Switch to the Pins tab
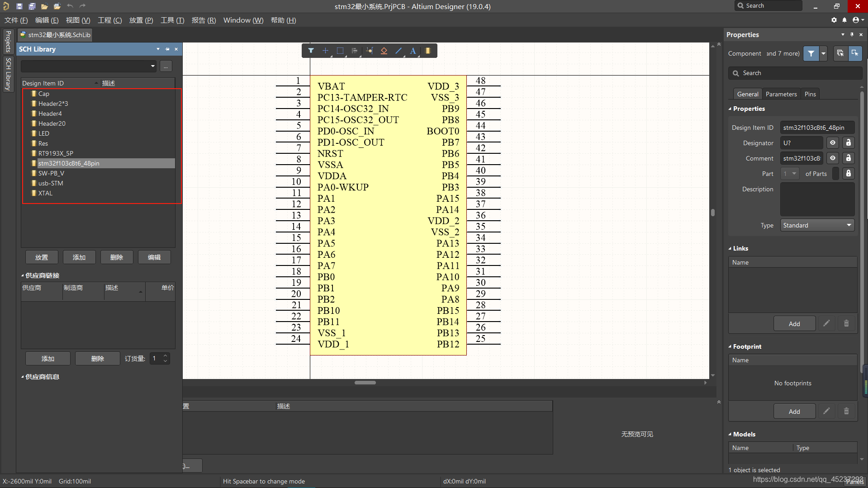This screenshot has width=868, height=488. (x=810, y=94)
